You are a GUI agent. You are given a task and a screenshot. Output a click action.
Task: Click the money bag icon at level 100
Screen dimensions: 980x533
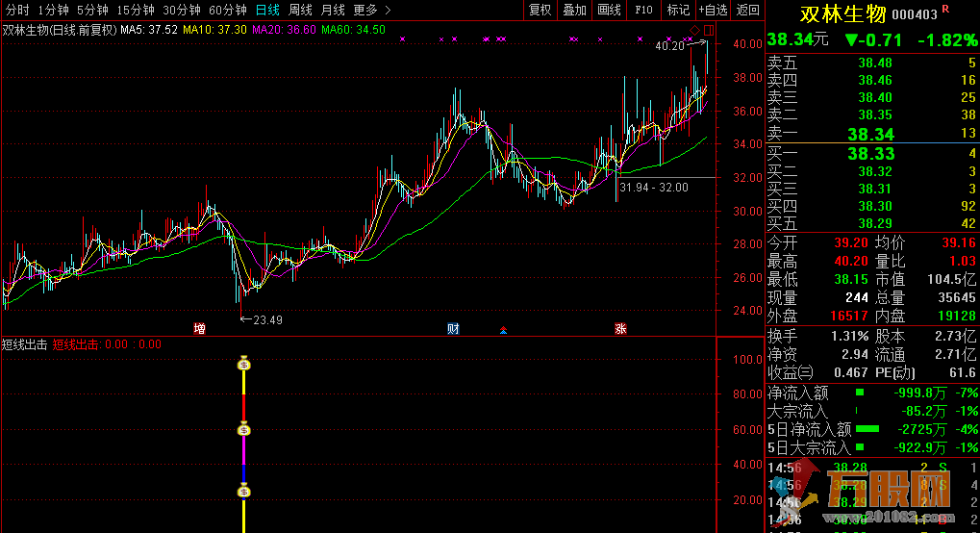244,364
